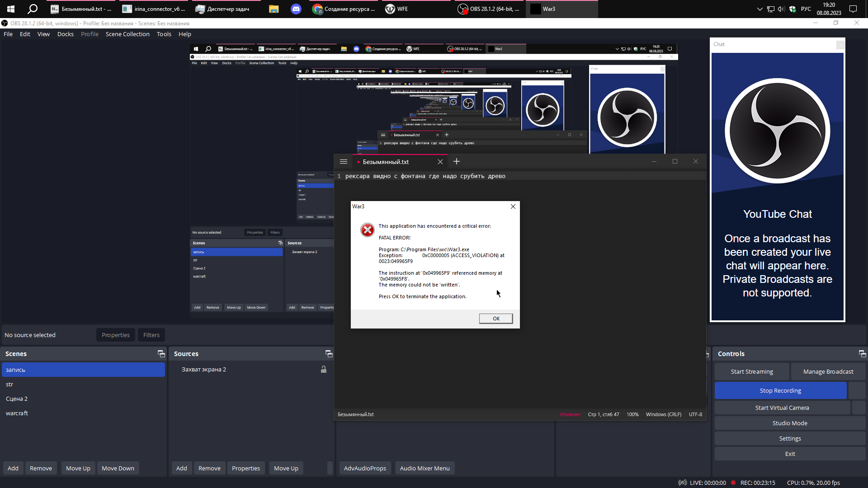Screen dimensions: 868x488
Task: Add a new scene in Scenes dock
Action: (13, 468)
